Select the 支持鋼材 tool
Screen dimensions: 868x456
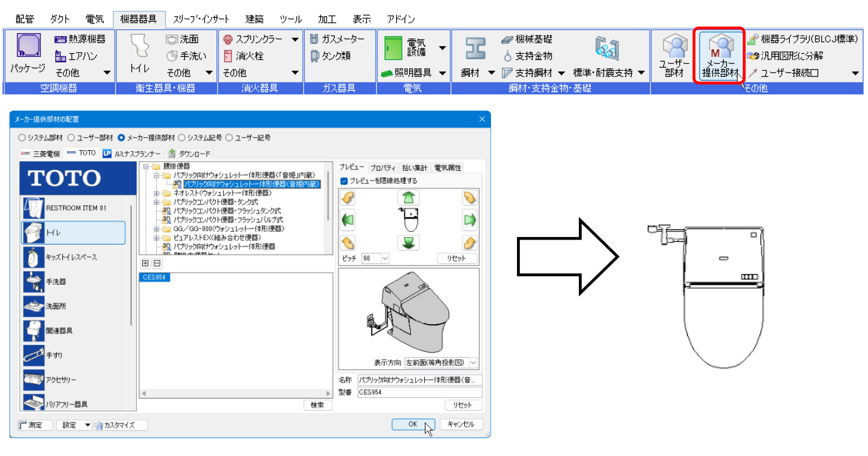coord(527,73)
